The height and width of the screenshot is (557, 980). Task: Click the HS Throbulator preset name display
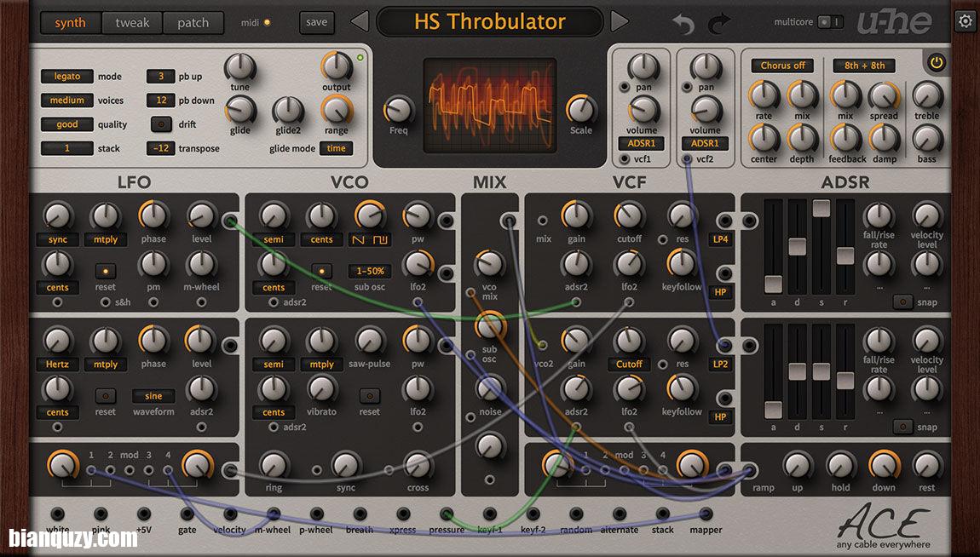(x=490, y=22)
